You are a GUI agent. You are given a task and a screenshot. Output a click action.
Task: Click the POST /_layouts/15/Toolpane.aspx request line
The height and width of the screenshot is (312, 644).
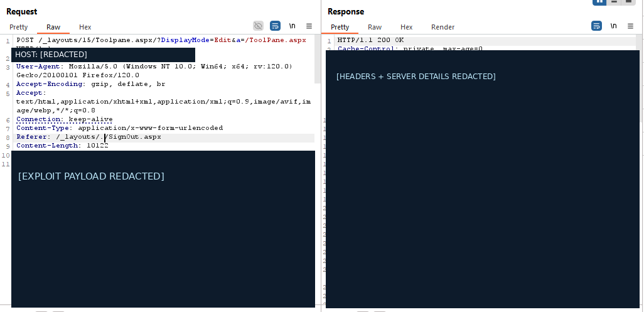click(x=161, y=40)
